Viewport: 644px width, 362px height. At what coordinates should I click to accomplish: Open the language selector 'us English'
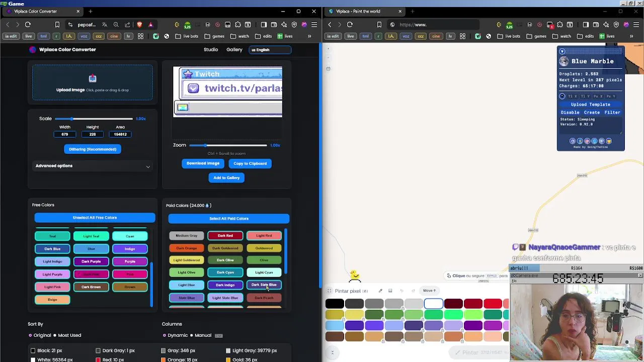(270, 50)
